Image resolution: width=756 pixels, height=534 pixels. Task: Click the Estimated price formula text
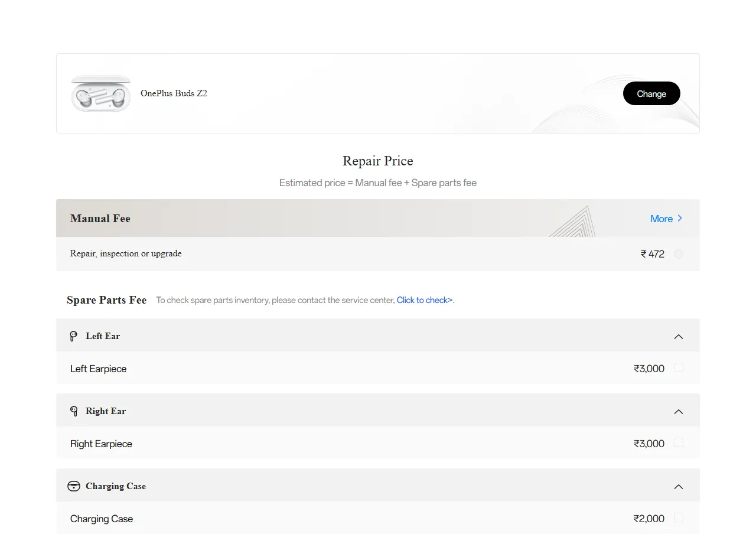(x=378, y=183)
